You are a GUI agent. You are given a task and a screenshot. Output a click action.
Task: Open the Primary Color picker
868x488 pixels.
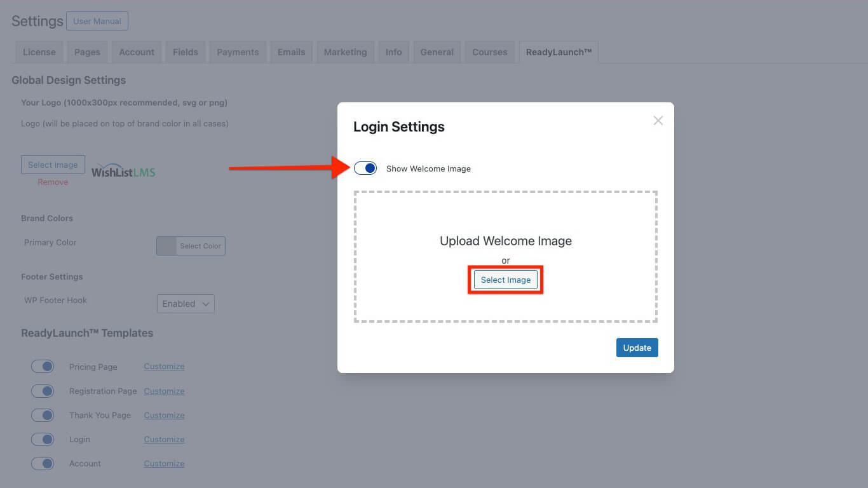tap(191, 246)
